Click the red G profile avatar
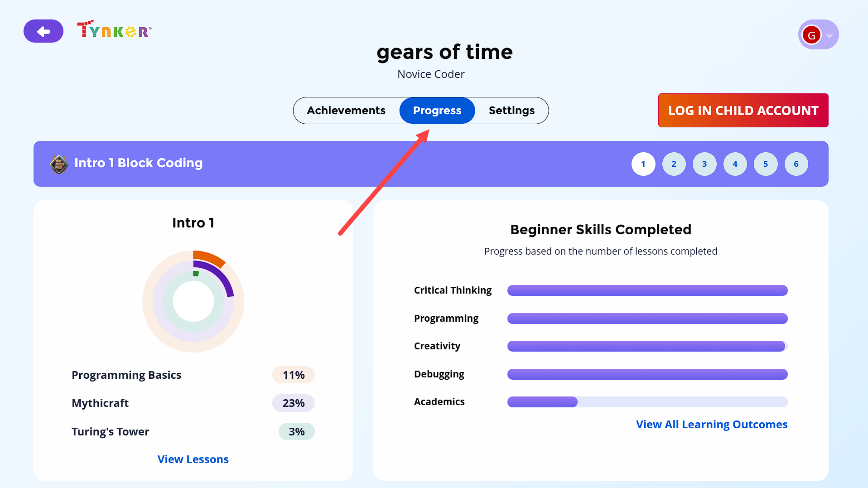 811,35
